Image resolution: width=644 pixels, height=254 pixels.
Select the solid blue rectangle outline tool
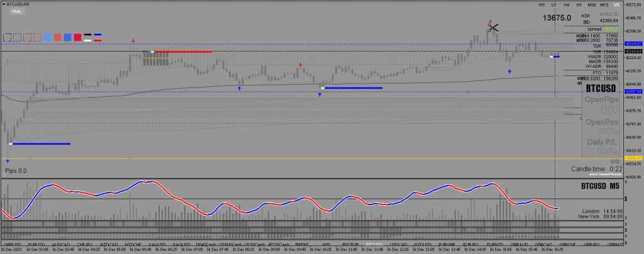pyautogui.click(x=7, y=37)
